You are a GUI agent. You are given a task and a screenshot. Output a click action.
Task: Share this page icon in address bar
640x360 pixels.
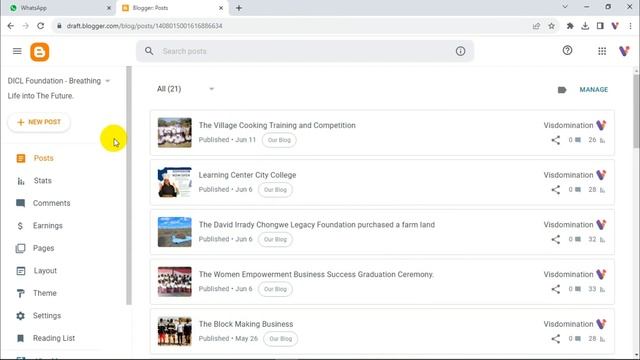(x=536, y=26)
